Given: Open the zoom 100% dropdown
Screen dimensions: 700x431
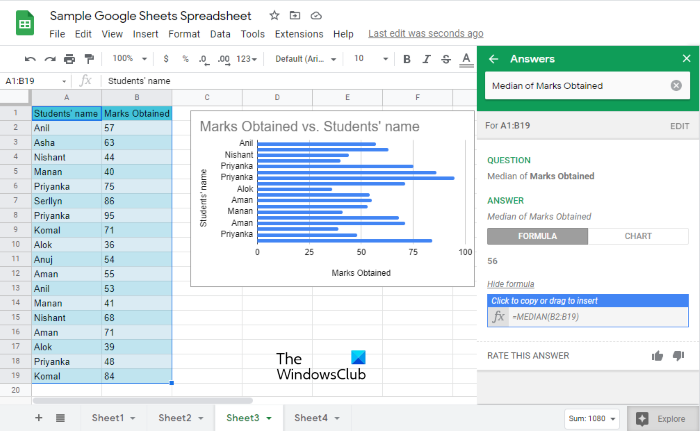Looking at the screenshot, I should 129,59.
